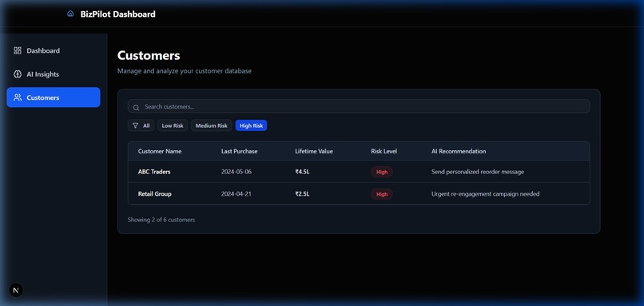Select the Retail Group customer name
Screen dimensions: 644x306
(154, 194)
